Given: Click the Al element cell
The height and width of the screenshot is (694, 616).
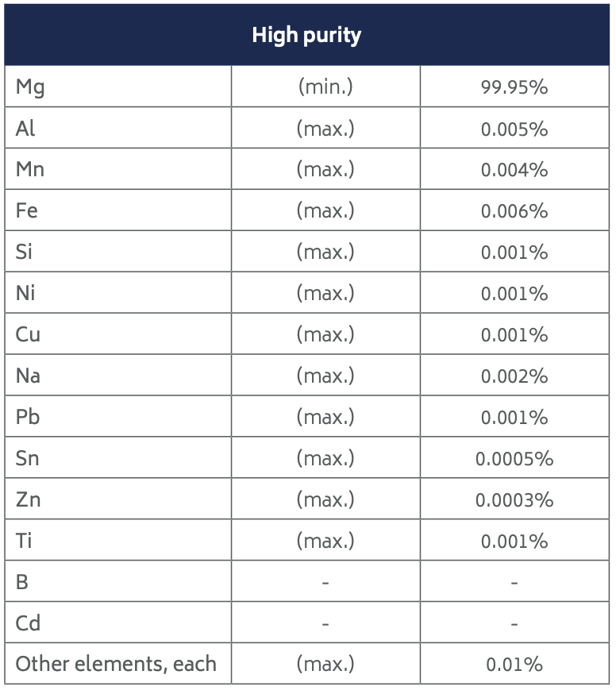Looking at the screenshot, I should click(x=25, y=129).
